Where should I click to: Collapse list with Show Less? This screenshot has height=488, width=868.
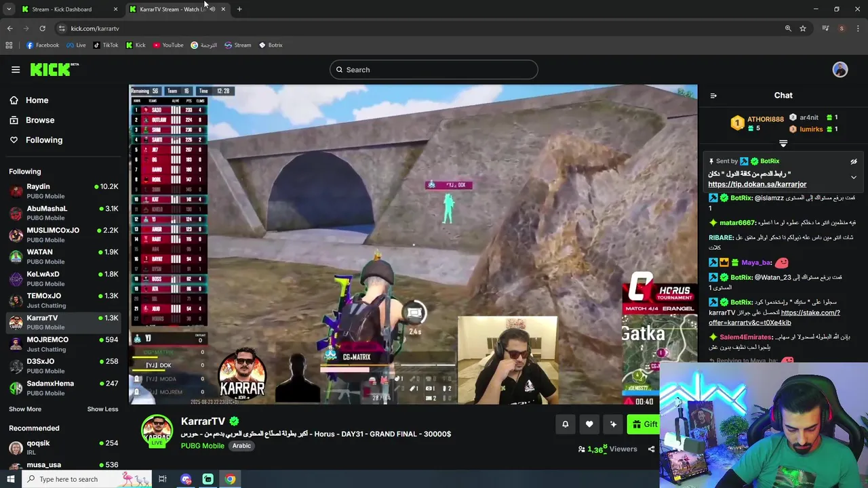(102, 409)
